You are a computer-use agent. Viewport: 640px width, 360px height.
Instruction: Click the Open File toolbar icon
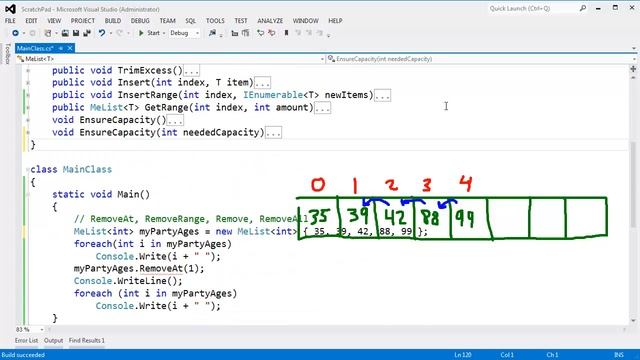coord(65,33)
